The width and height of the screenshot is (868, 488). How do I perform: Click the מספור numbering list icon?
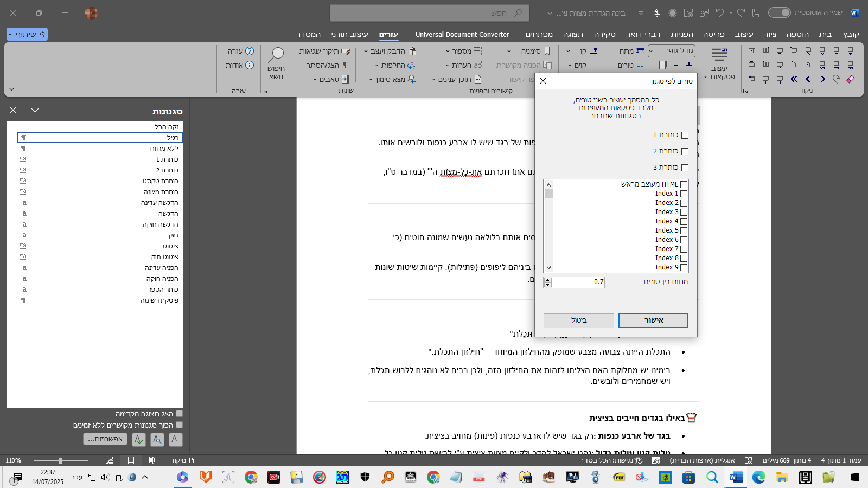pos(478,51)
